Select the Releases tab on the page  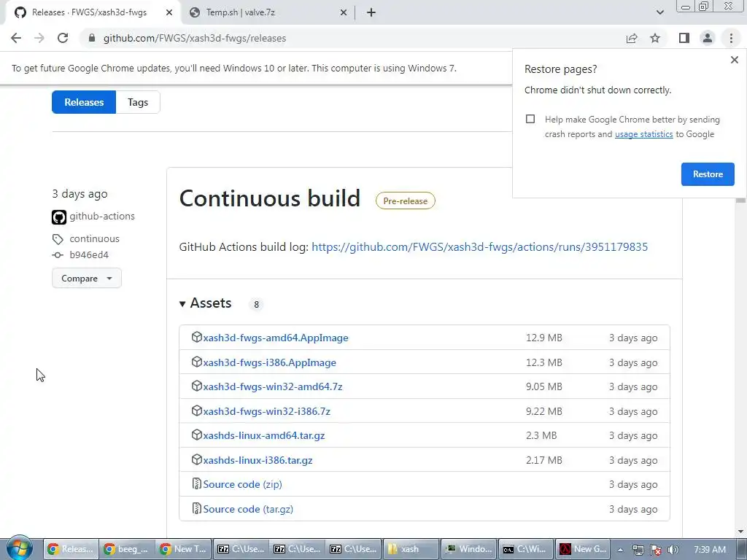coord(84,102)
